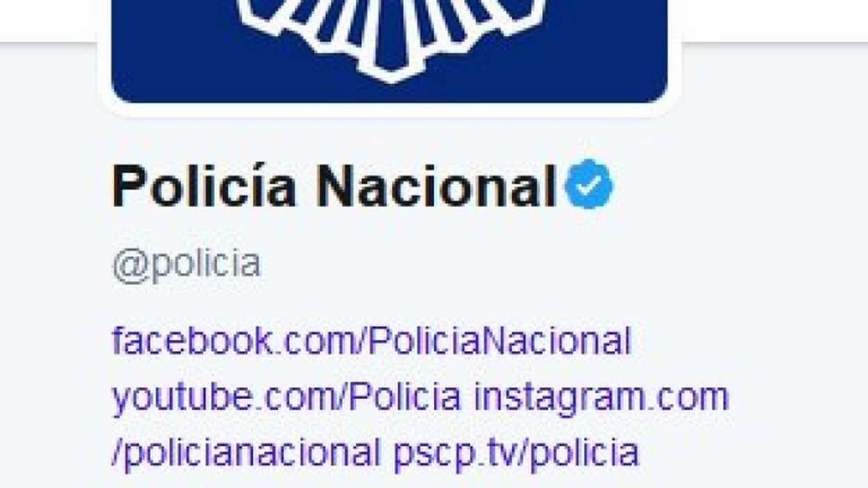Visit the Facebook page from the bio
This screenshot has width=868, height=488.
click(371, 341)
